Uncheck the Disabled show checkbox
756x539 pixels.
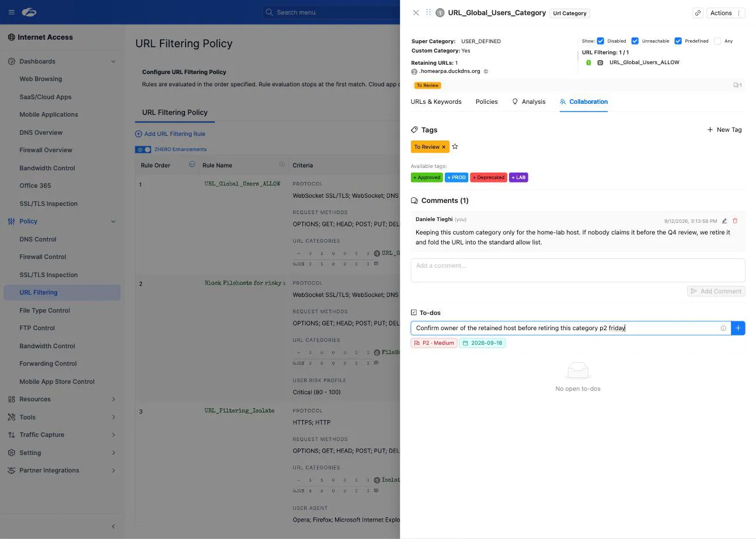[600, 41]
